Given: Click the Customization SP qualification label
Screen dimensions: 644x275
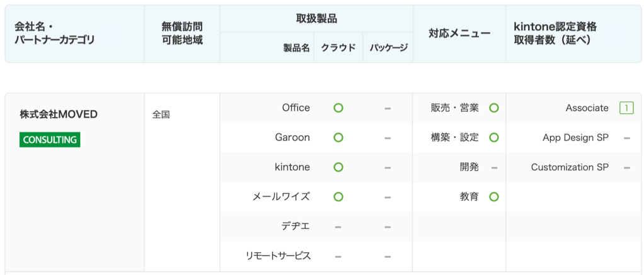Looking at the screenshot, I should click(570, 167).
